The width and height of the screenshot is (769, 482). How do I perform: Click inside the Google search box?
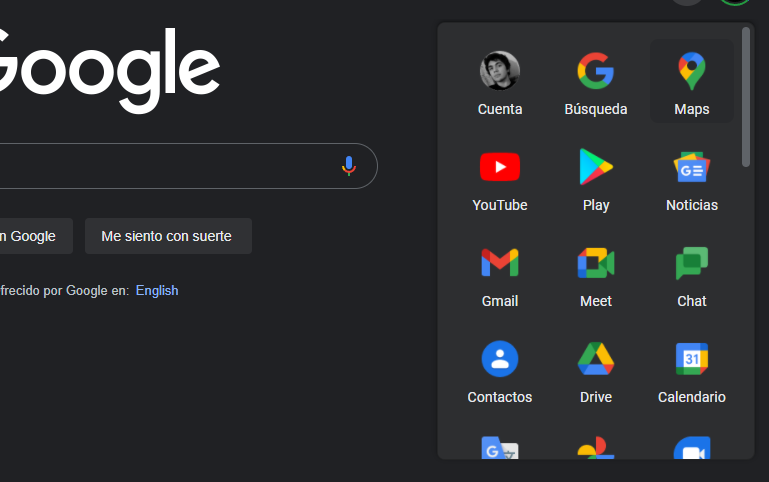tap(160, 166)
